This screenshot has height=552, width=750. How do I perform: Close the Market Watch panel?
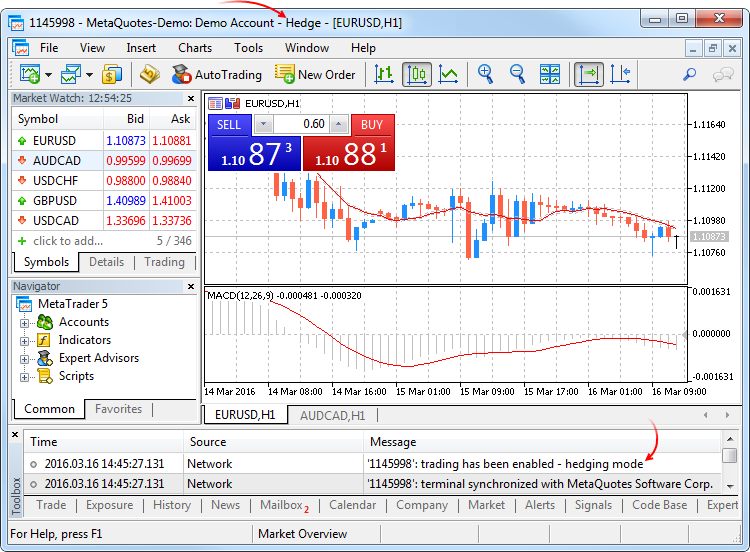click(x=191, y=99)
